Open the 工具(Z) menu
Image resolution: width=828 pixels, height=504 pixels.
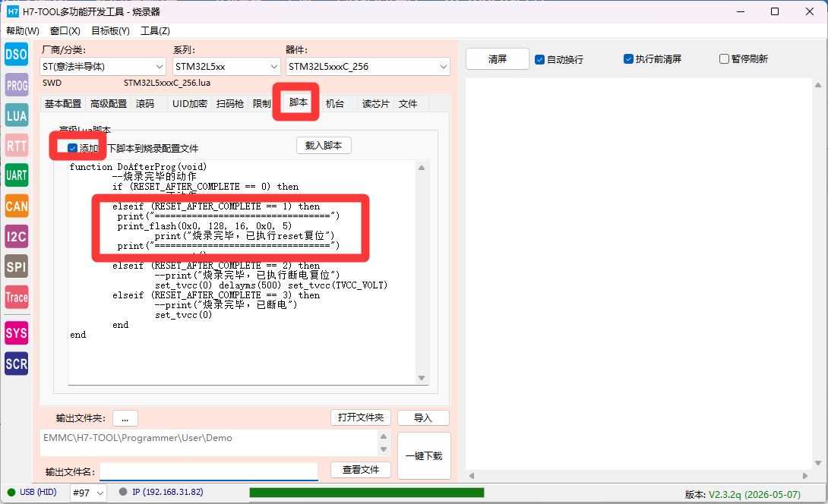[x=155, y=30]
